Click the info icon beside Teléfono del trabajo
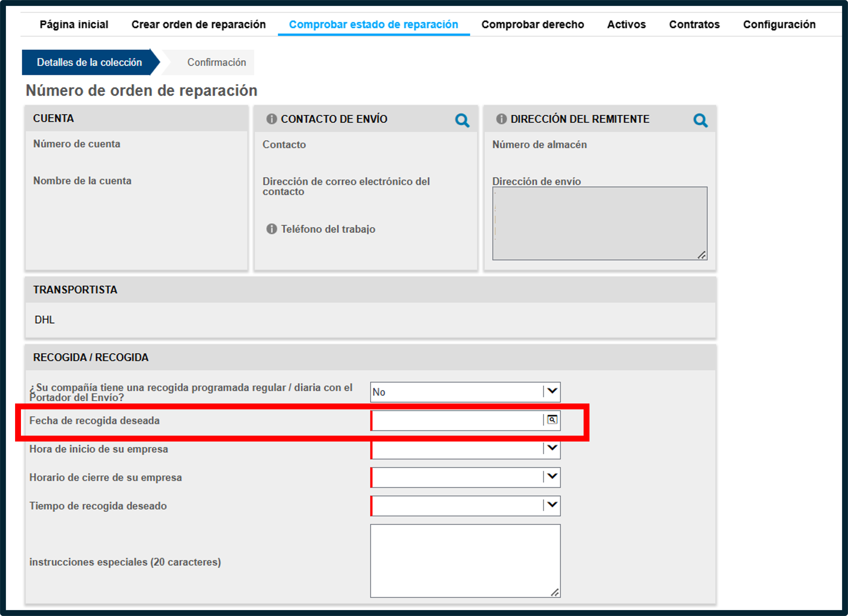 (x=271, y=229)
